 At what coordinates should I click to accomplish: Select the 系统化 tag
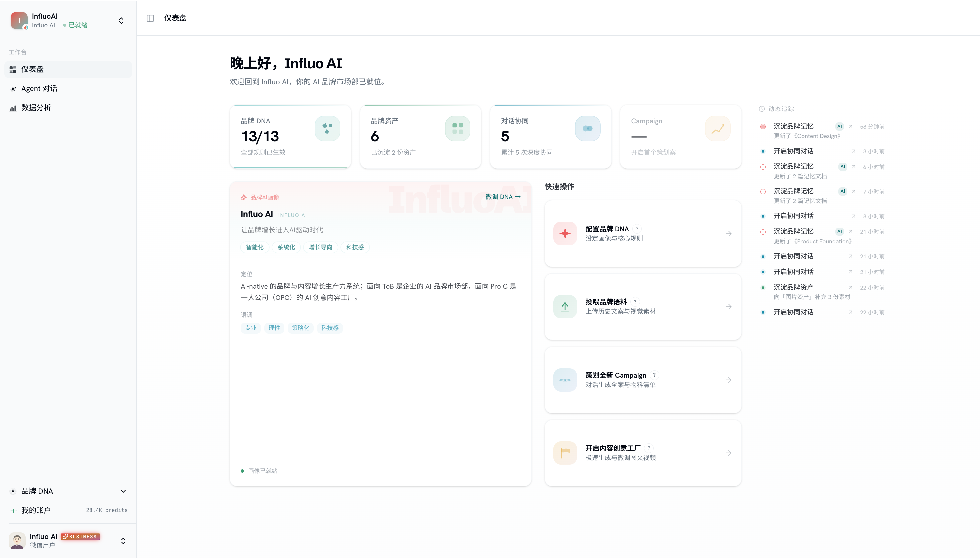click(x=286, y=247)
